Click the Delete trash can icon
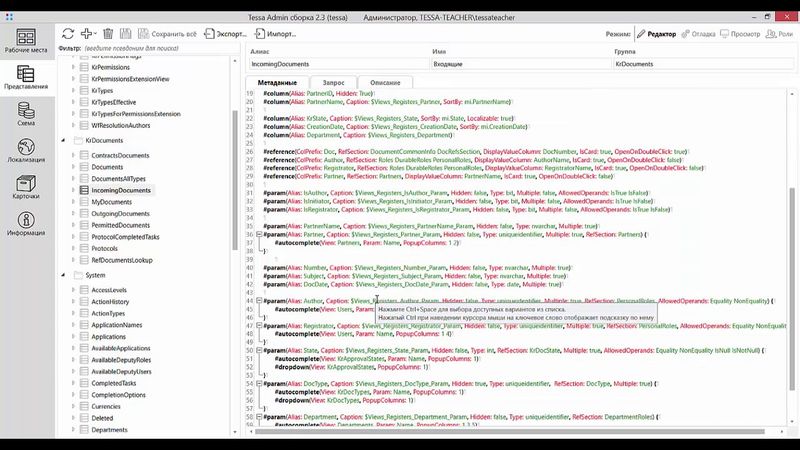 tap(108, 33)
